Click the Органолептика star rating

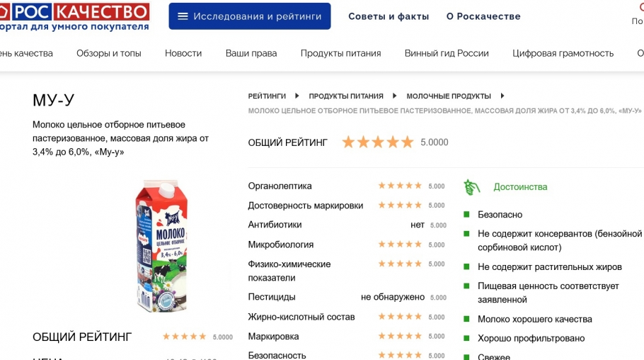[x=400, y=186]
